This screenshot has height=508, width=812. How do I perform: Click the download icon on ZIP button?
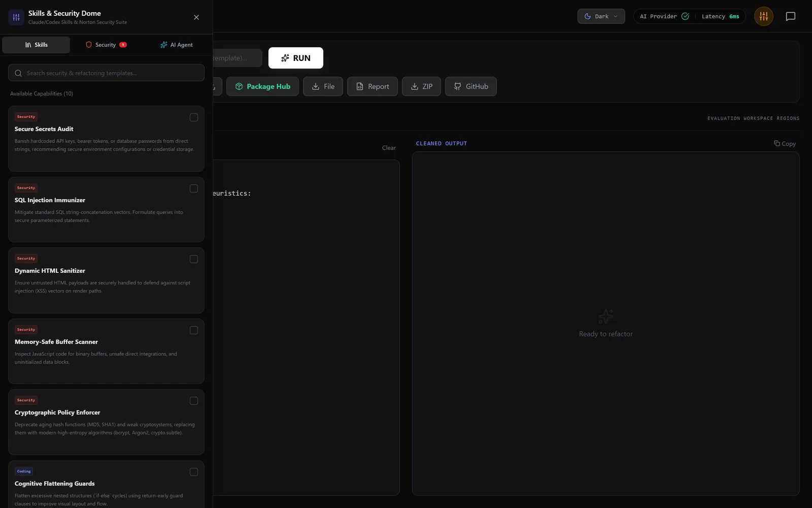pyautogui.click(x=415, y=86)
